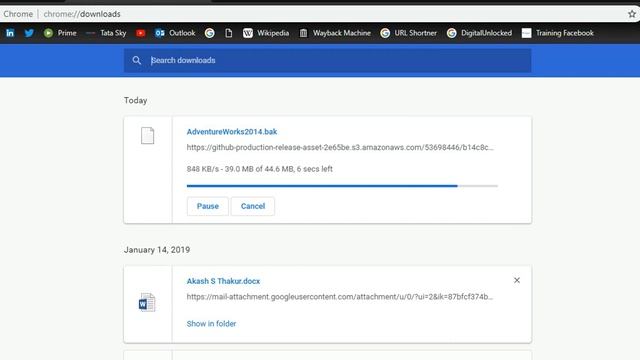Open the Wikipedia bookmark
The image size is (640, 360).
(x=266, y=33)
